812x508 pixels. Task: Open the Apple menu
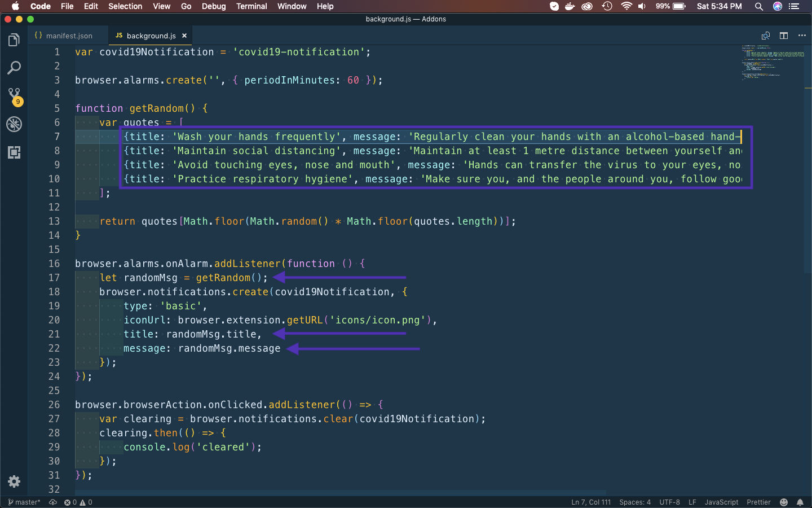click(15, 6)
